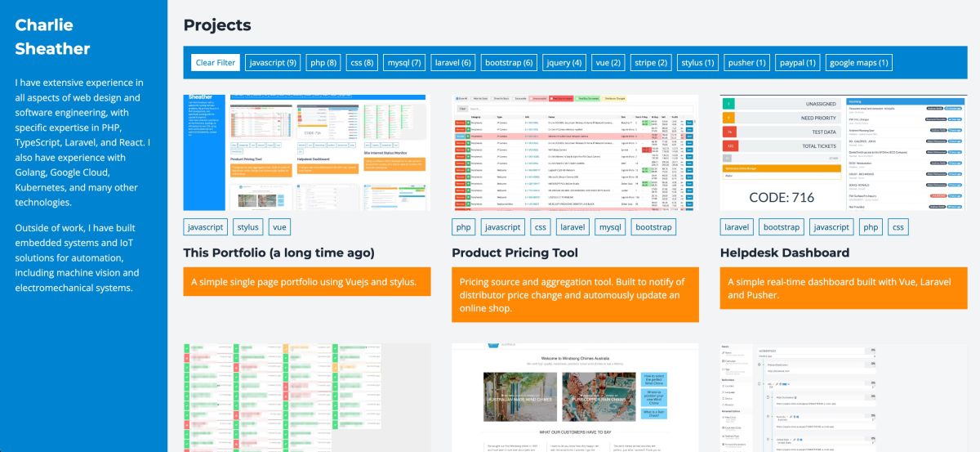Filter projects by paypal (1)
This screenshot has height=452, width=980.
[797, 63]
